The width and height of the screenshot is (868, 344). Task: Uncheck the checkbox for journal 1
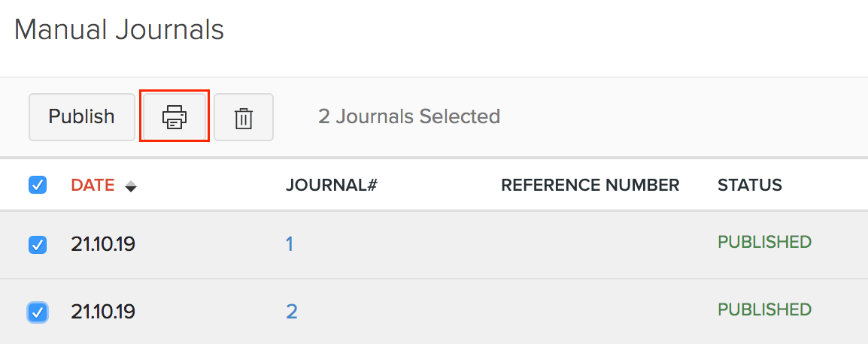(37, 244)
